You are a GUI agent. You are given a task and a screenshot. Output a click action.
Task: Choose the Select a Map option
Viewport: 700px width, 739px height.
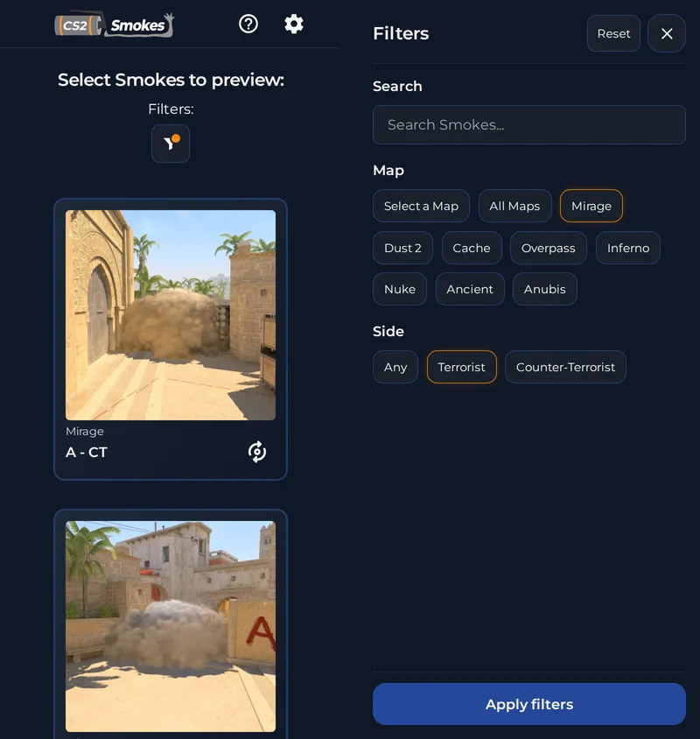click(421, 206)
